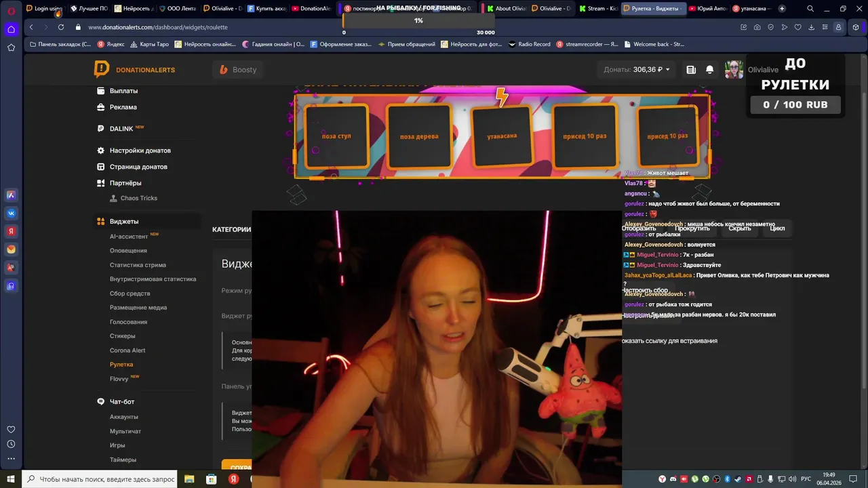Viewport: 868px width, 488px height.
Task: Switch to the ООО Лента tab
Action: click(178, 9)
